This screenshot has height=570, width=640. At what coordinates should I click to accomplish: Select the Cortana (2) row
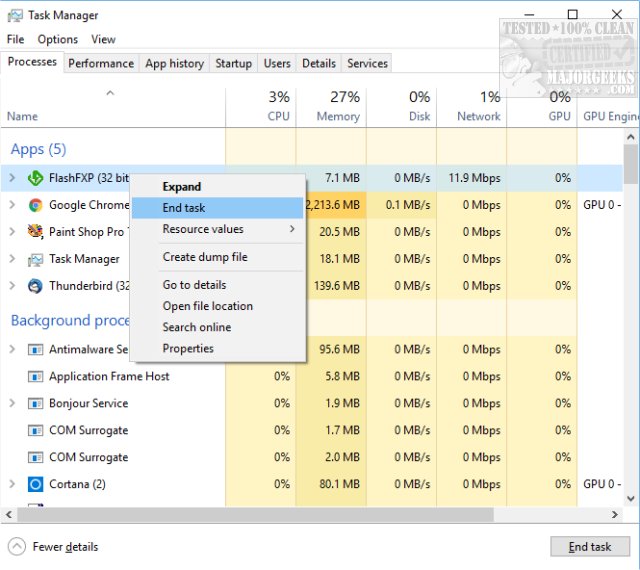pos(312,484)
